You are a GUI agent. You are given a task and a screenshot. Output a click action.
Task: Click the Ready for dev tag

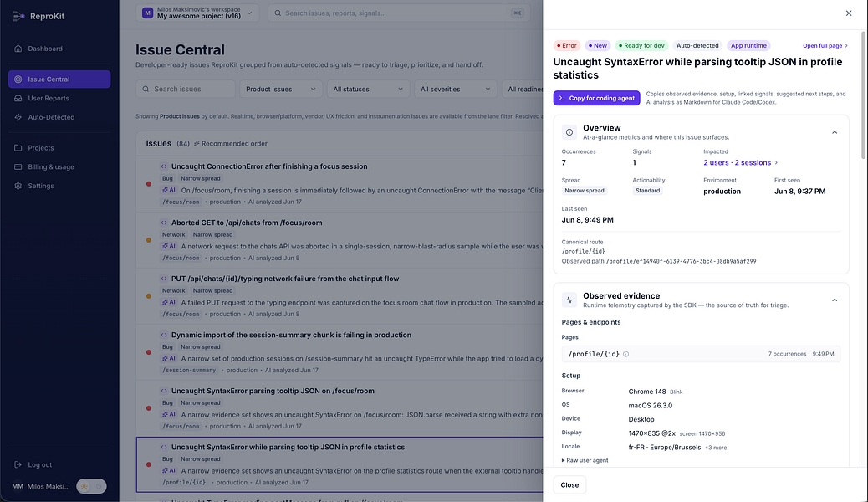[x=641, y=46]
